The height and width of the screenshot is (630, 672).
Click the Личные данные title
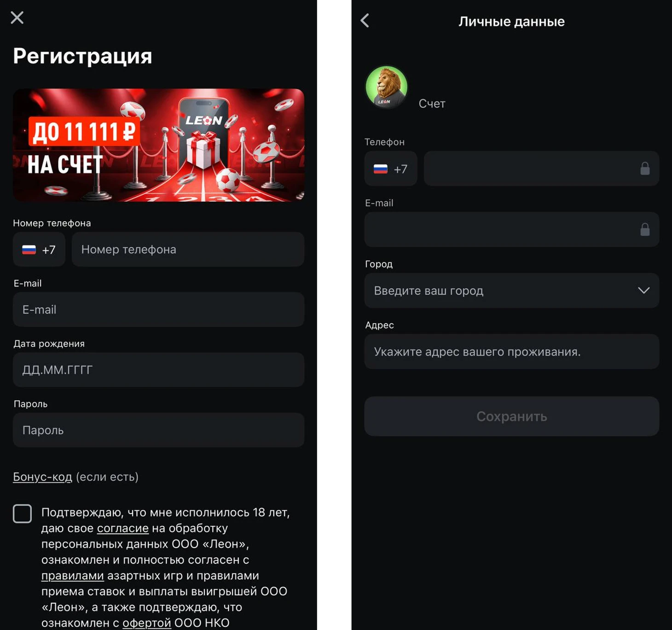tap(511, 21)
